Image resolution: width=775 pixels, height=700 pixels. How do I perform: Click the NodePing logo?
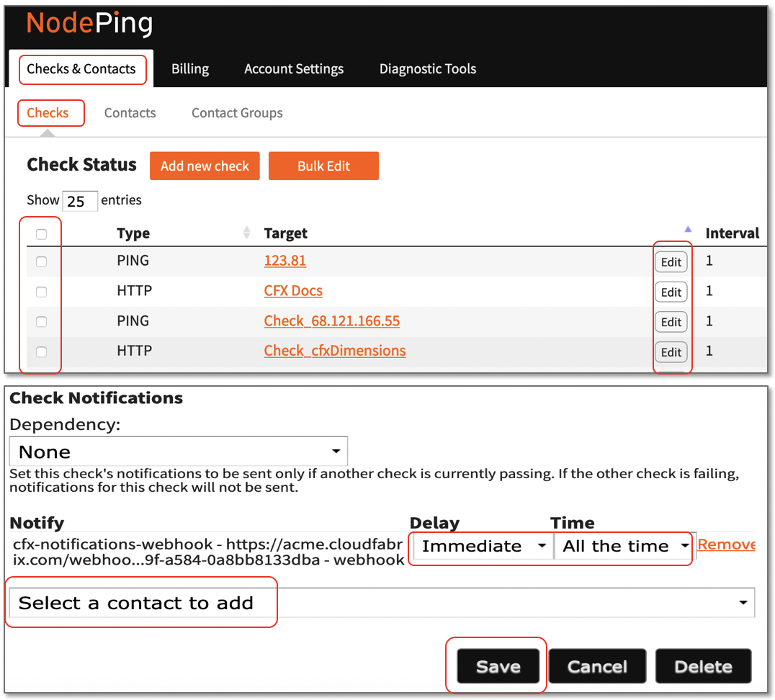[x=89, y=24]
